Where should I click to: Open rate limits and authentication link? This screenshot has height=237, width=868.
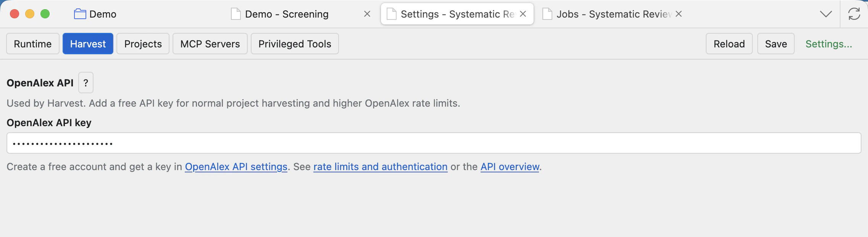click(381, 167)
